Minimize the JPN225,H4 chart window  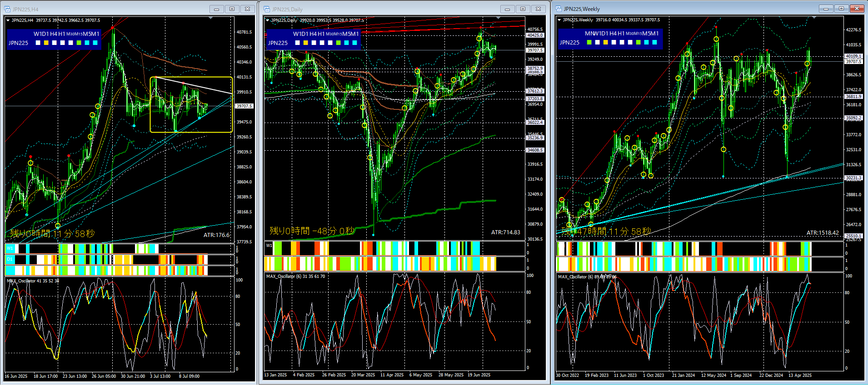[216, 9]
